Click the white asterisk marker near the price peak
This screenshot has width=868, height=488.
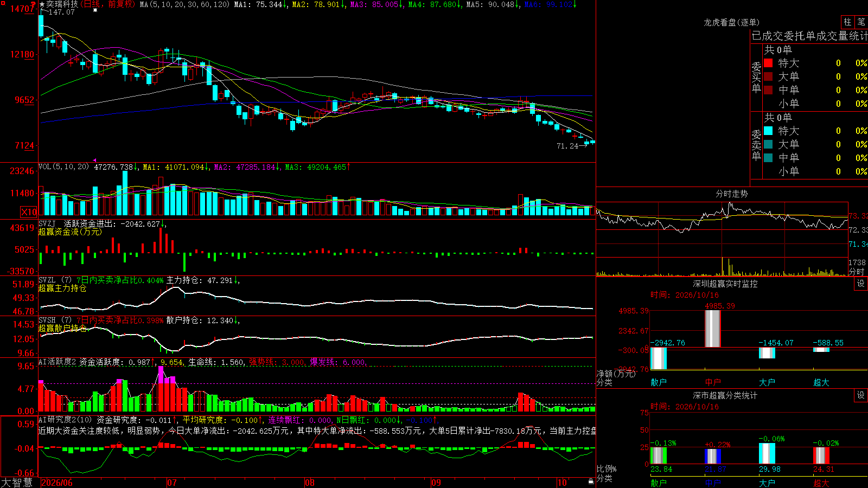click(x=95, y=10)
